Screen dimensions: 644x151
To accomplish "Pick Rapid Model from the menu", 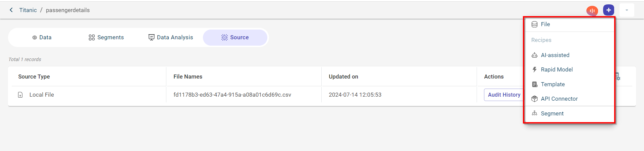I will 556,69.
